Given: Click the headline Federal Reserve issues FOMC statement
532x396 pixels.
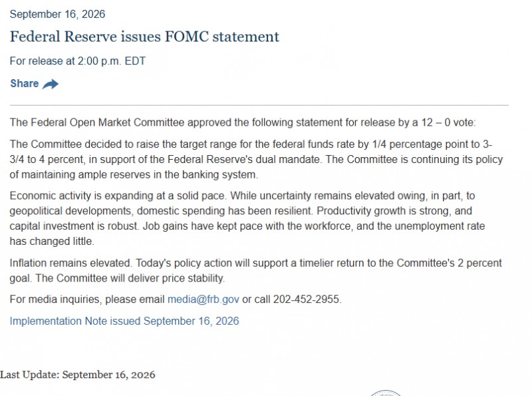Looking at the screenshot, I should point(144,37).
